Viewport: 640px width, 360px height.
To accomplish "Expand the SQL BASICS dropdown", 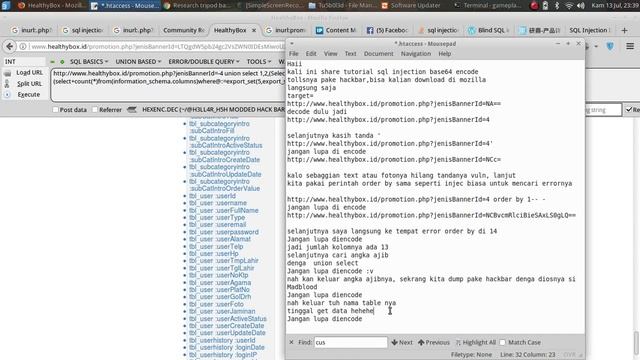I will 89,62.
